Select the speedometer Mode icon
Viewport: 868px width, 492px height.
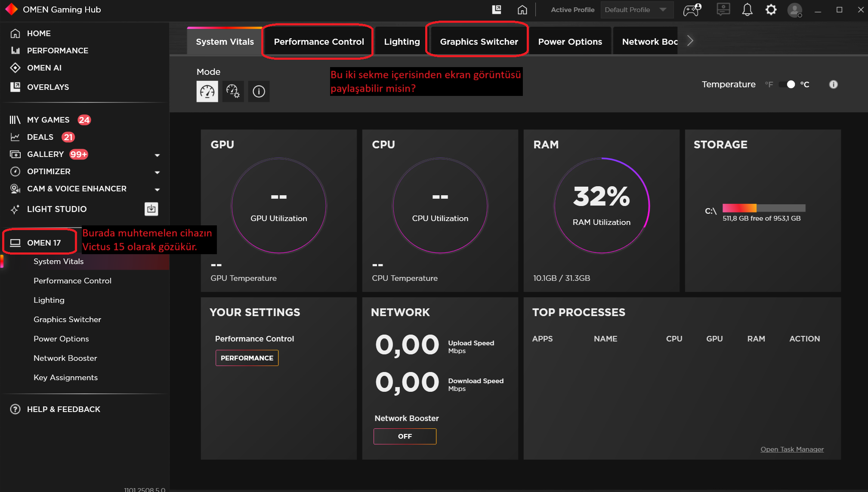click(x=207, y=91)
